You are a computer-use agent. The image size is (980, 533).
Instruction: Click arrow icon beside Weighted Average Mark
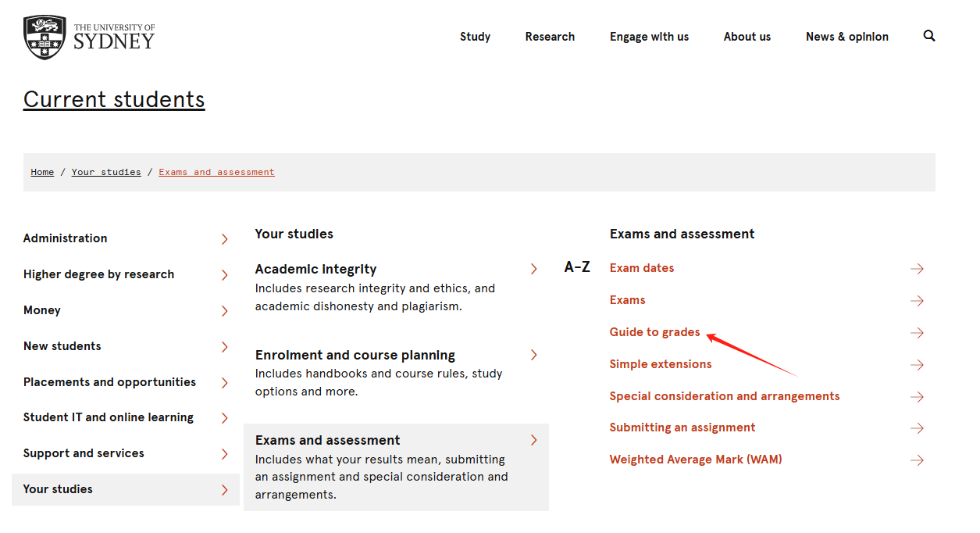click(917, 460)
